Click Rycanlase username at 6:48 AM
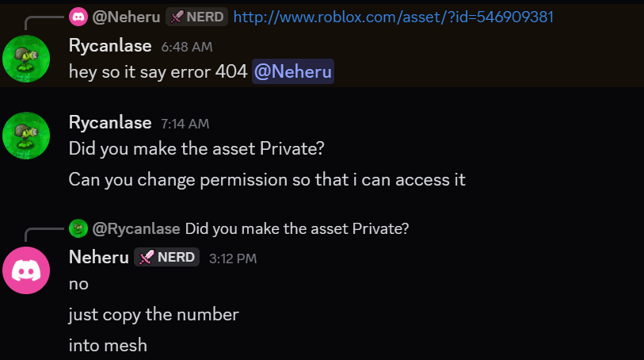The height and width of the screenshot is (360, 644). tap(110, 46)
